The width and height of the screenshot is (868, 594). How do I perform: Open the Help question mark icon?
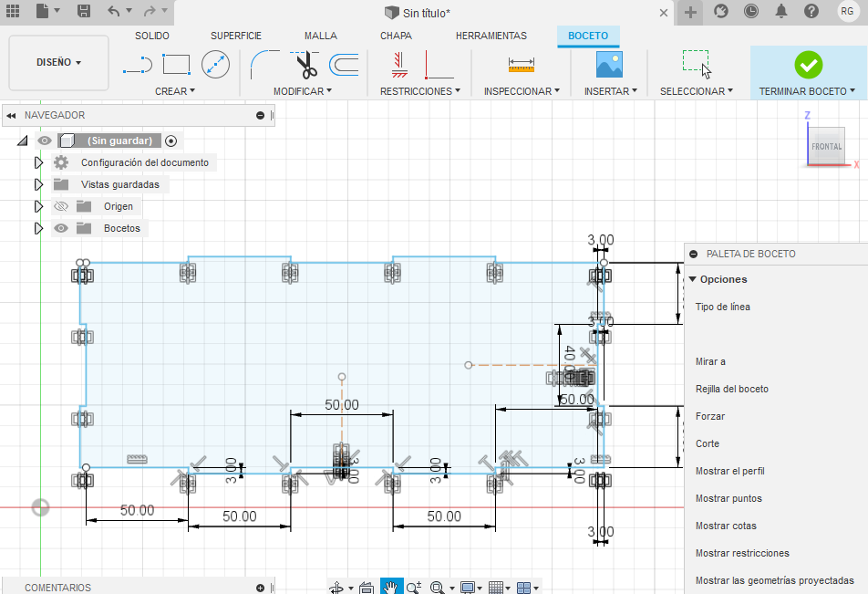[x=811, y=11]
